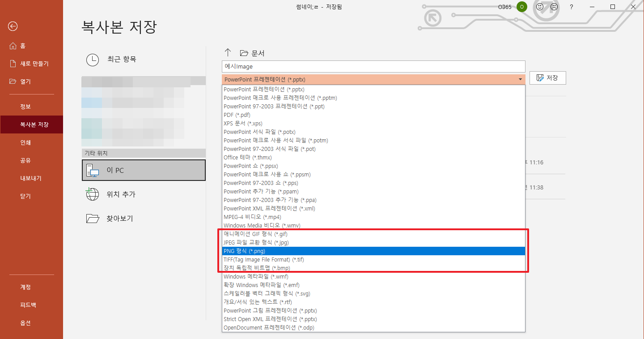Choose PowerPoint 매크로 사용 쇼 (*.ppsm)
The height and width of the screenshot is (339, 644).
[373, 175]
